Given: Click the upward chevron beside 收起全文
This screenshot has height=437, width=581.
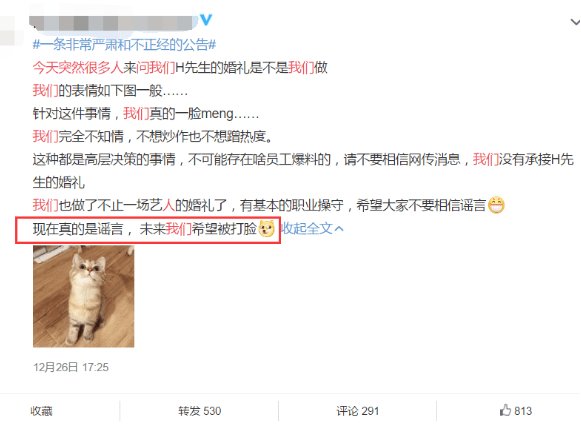Looking at the screenshot, I should (339, 229).
